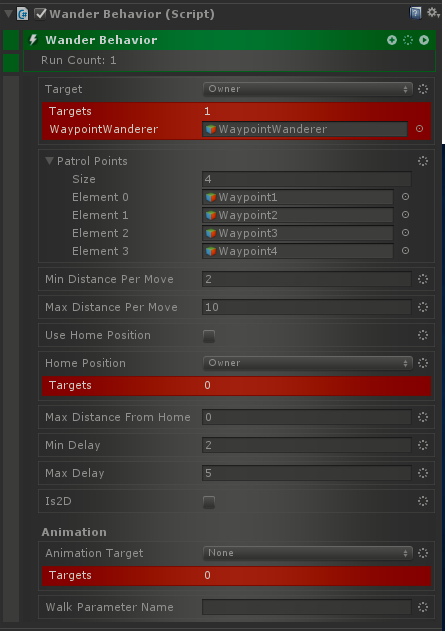Collapse the Wander Behavior component foldout arrow

8,14
